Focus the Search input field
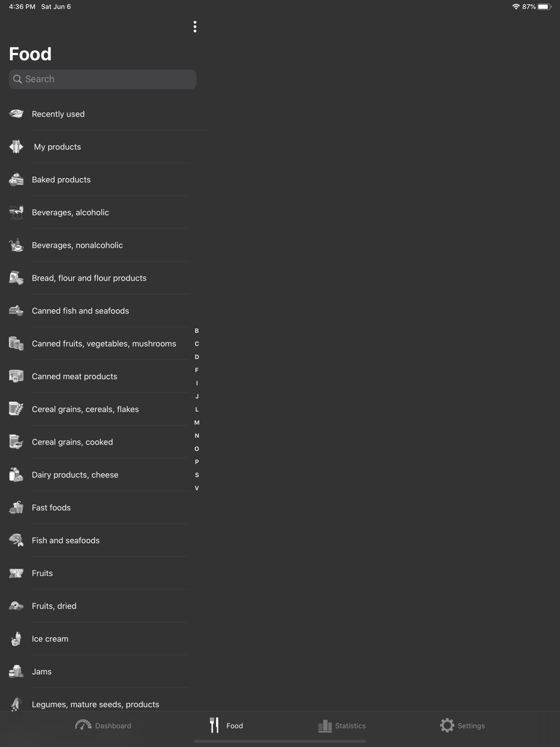560x747 pixels. click(102, 80)
